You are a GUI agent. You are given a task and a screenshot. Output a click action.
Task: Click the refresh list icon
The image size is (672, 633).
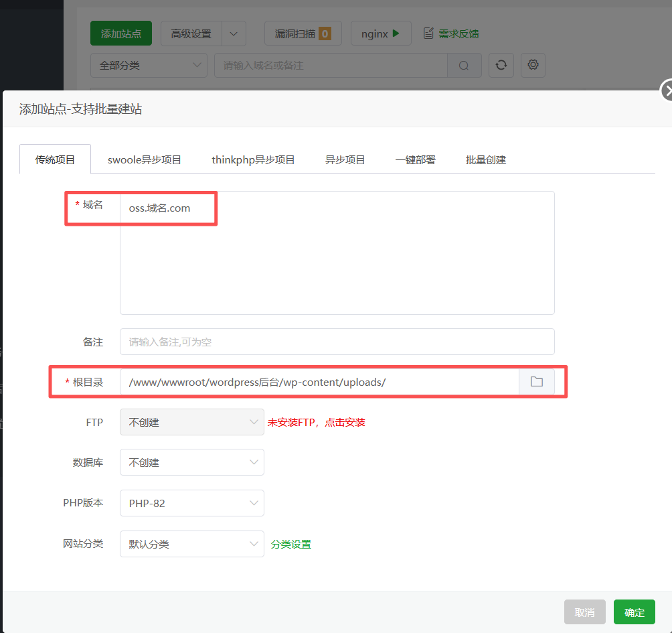click(x=501, y=65)
